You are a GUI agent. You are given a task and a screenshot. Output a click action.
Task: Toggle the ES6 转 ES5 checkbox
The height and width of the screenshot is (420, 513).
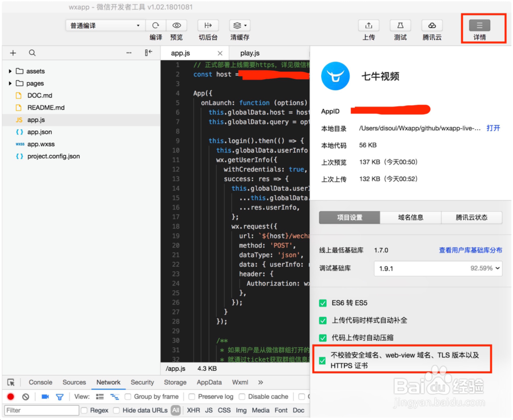pyautogui.click(x=323, y=303)
